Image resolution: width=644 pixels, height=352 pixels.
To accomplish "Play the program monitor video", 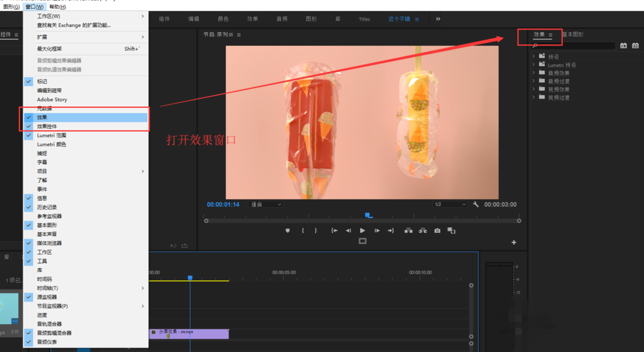I will tap(362, 230).
